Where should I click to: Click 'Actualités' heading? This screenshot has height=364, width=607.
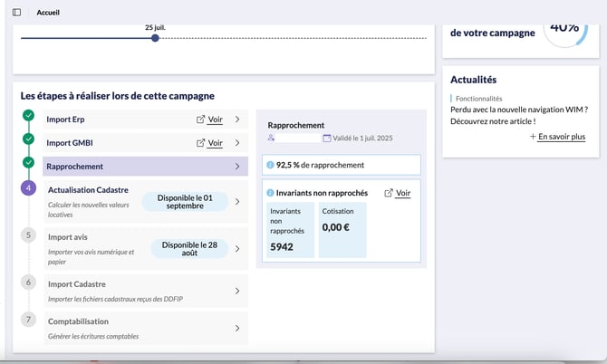(474, 80)
